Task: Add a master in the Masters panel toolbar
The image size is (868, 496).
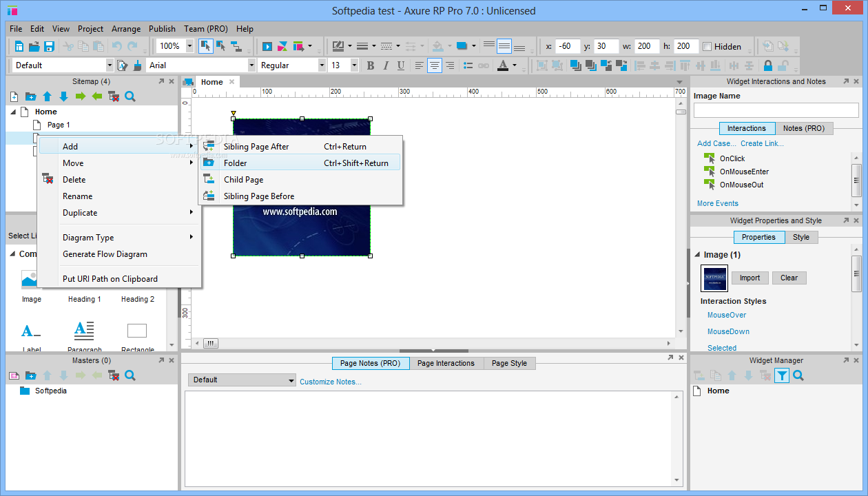Action: pos(14,375)
